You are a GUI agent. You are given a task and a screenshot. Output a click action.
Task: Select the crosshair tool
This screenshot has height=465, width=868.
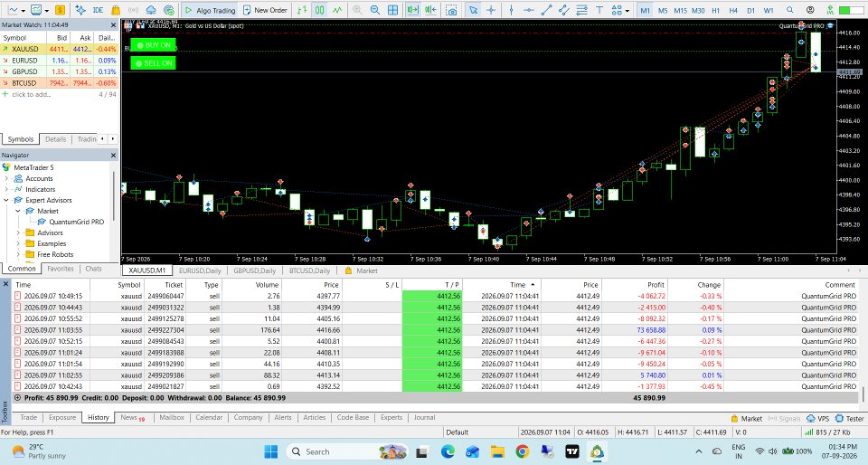490,10
